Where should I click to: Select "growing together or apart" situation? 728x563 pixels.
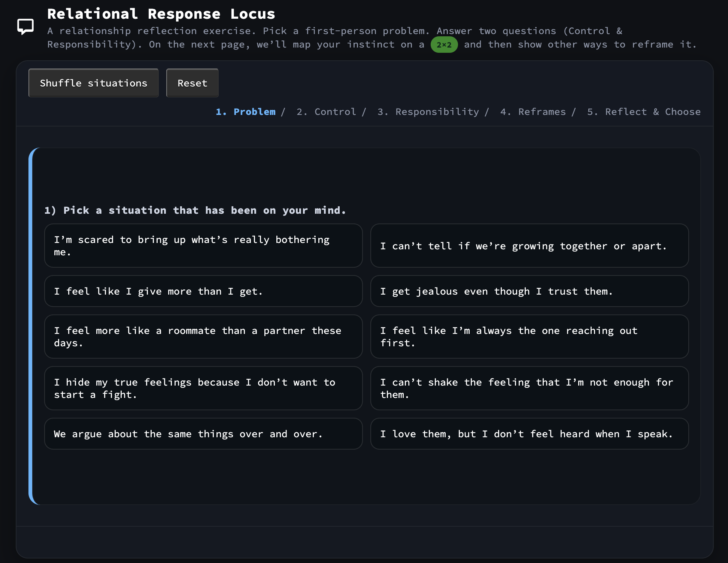click(x=529, y=246)
